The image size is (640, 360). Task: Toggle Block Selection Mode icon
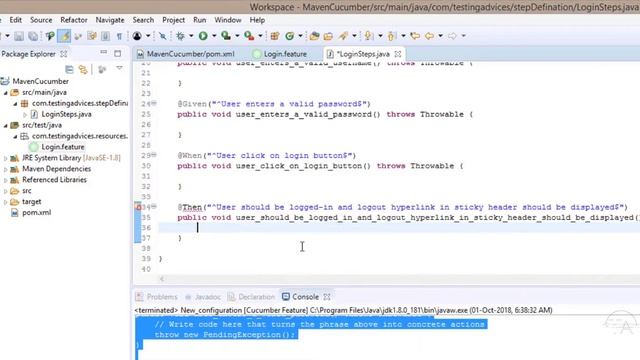point(105,36)
